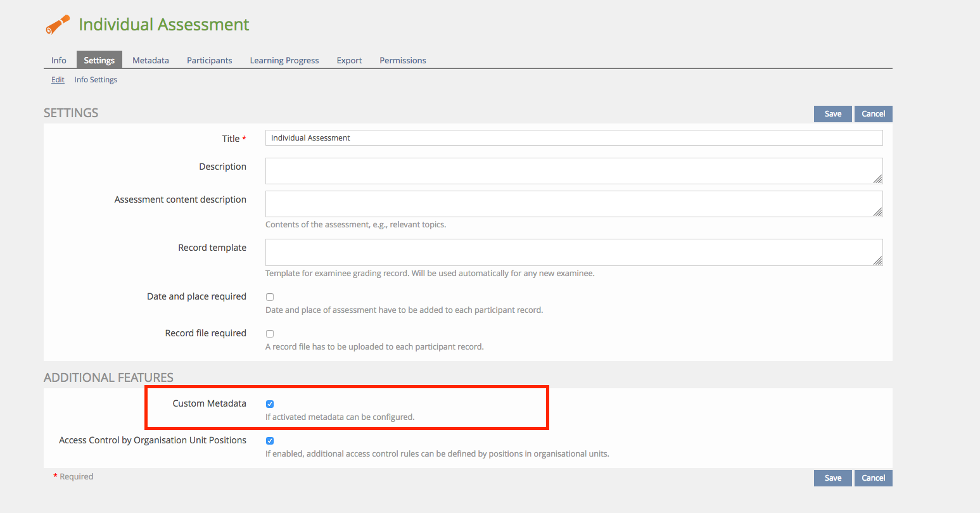Screen dimensions: 980x513
Task: Switch to the Metadata tab
Action: pos(151,60)
